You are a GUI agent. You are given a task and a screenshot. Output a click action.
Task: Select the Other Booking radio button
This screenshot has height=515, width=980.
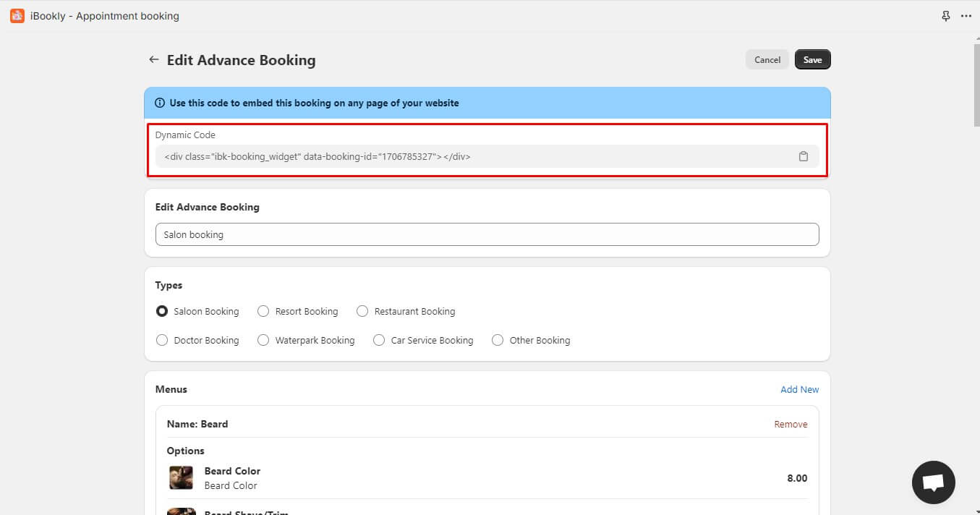pyautogui.click(x=498, y=340)
